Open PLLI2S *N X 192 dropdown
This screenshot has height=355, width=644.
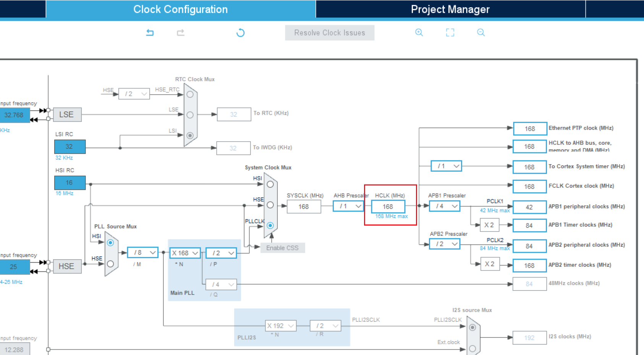[281, 326]
